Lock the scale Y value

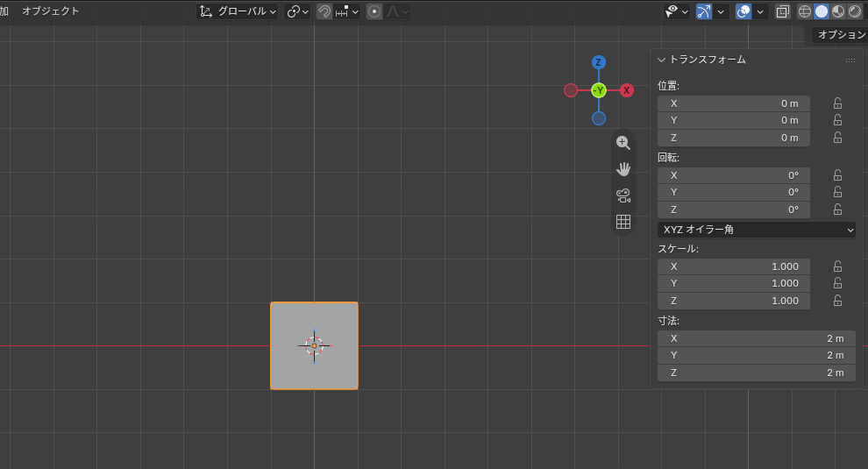837,283
